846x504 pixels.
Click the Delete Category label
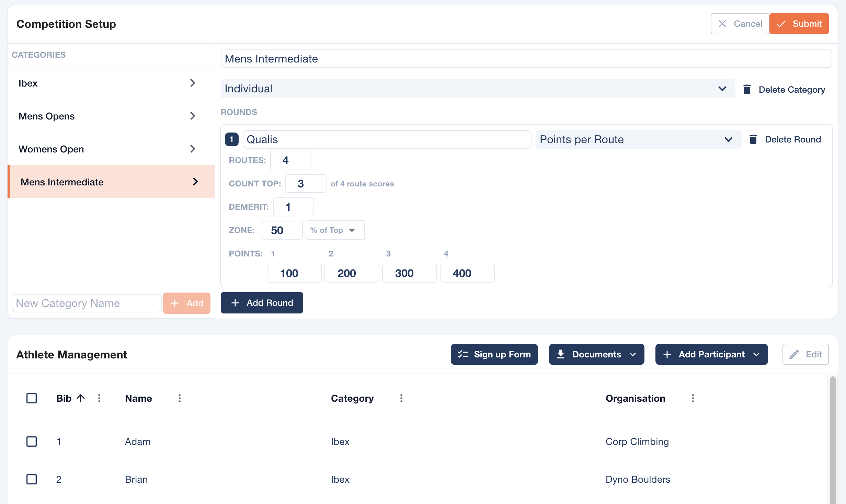click(x=792, y=90)
